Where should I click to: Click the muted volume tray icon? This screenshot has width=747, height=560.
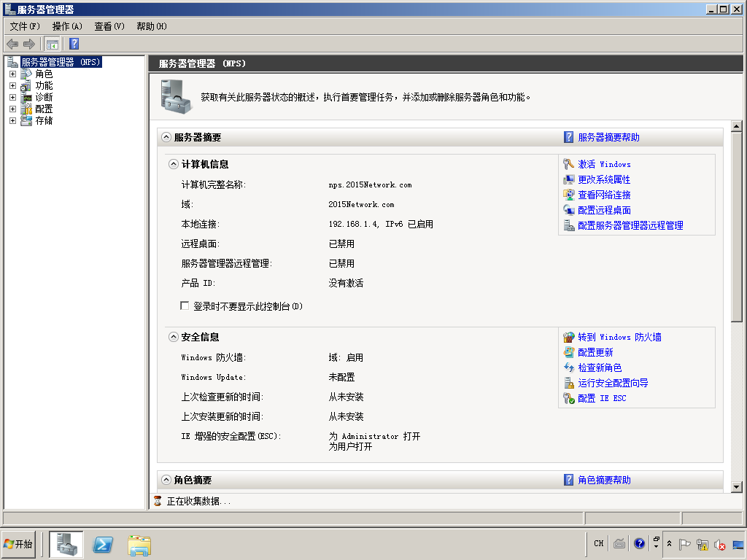(719, 544)
